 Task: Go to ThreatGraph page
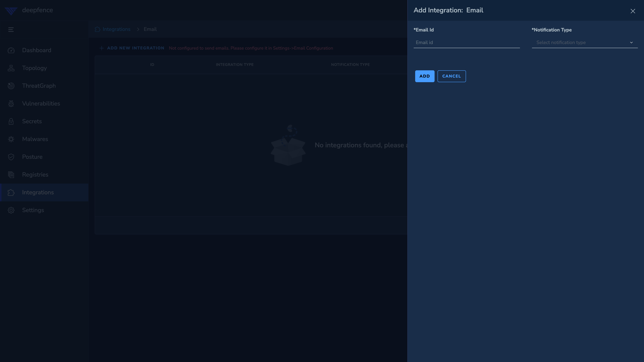tap(44, 86)
